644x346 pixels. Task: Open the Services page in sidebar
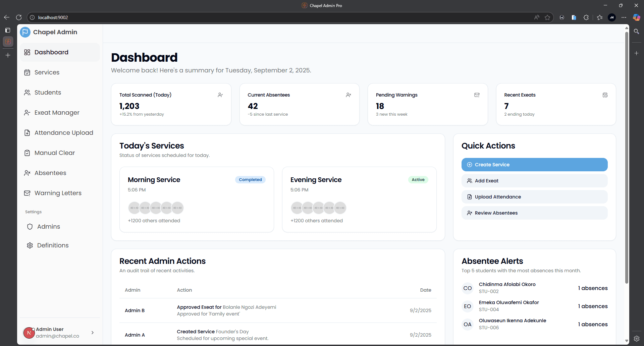(47, 72)
